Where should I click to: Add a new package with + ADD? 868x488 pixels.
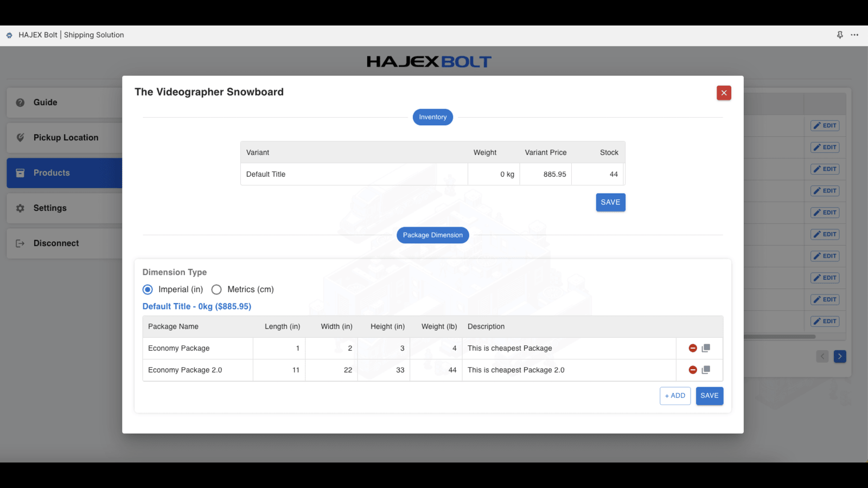point(675,396)
